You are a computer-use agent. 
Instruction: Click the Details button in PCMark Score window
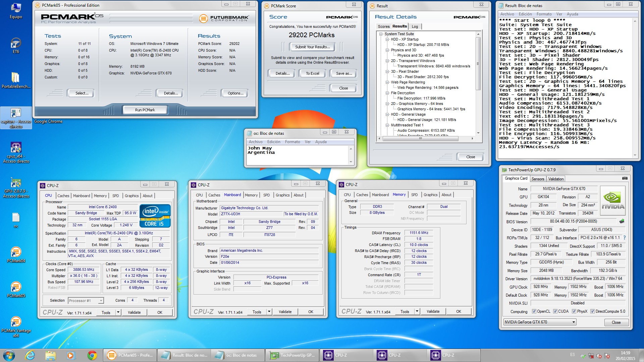pyautogui.click(x=282, y=73)
